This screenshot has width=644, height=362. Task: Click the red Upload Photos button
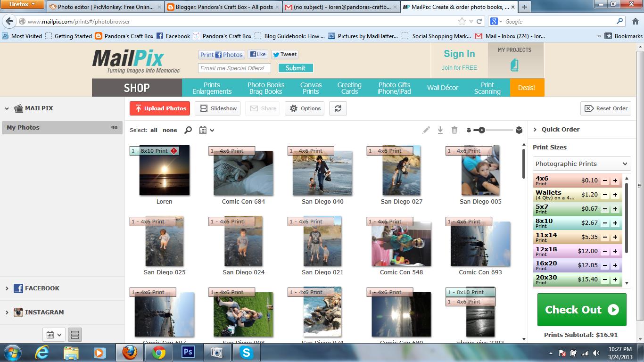(160, 108)
